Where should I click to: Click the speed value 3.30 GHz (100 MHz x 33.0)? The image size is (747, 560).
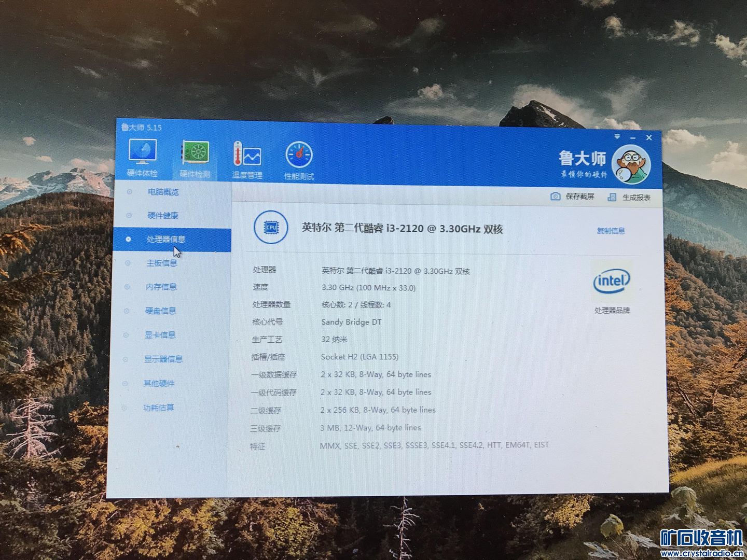pos(368,288)
